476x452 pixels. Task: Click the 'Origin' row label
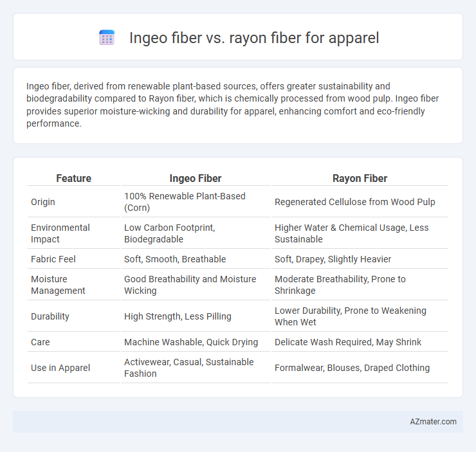(x=43, y=202)
